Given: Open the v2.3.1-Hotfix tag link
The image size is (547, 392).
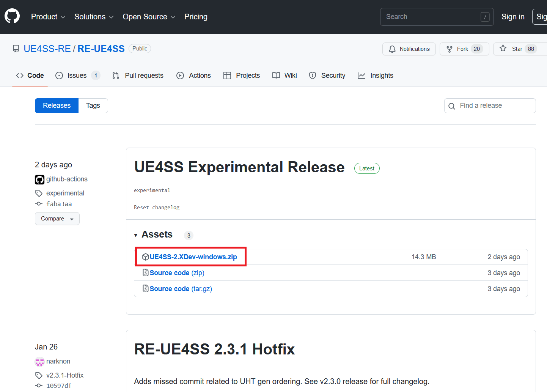Looking at the screenshot, I should pyautogui.click(x=65, y=375).
